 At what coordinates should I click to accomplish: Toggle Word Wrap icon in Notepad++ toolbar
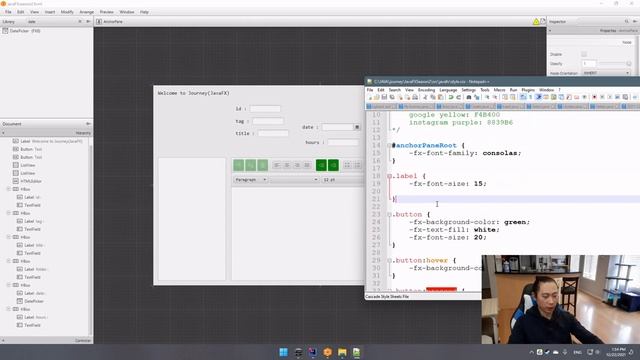coord(524,97)
